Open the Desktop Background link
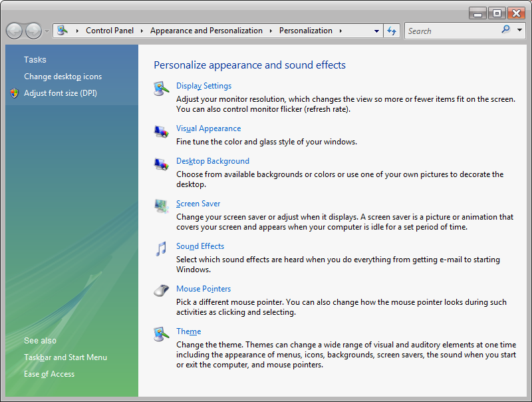This screenshot has width=532, height=402. (213, 161)
